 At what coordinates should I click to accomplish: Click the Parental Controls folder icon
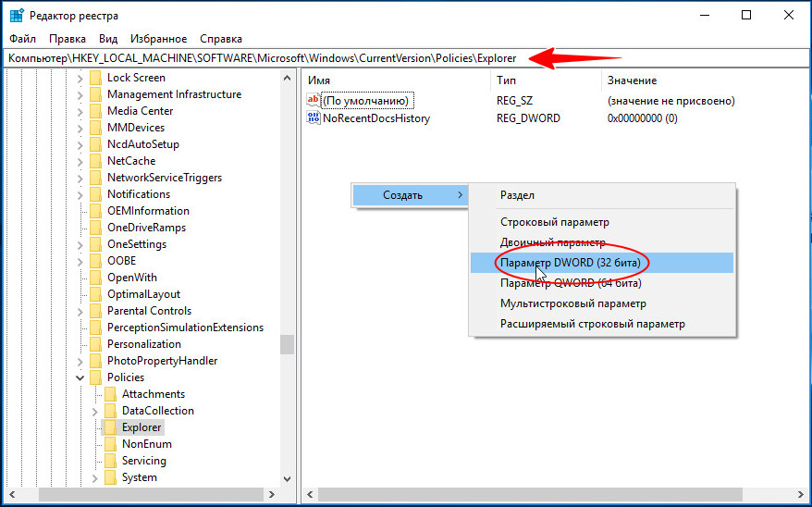tap(96, 311)
